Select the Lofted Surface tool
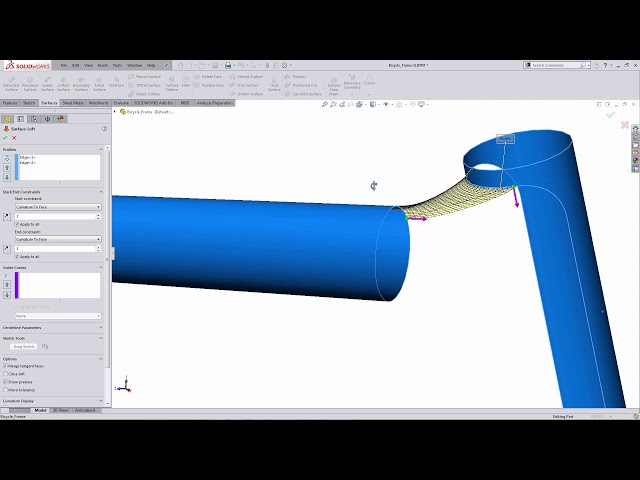The image size is (640, 480). tap(63, 83)
